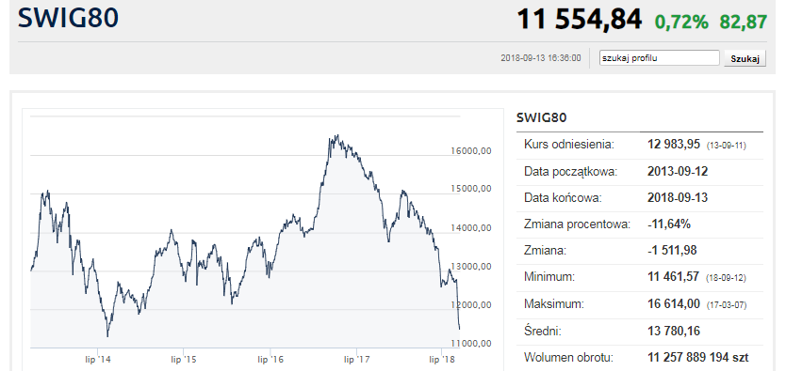Click the SWIG80 table heading
Screen dimensions: 786x371
pos(541,118)
